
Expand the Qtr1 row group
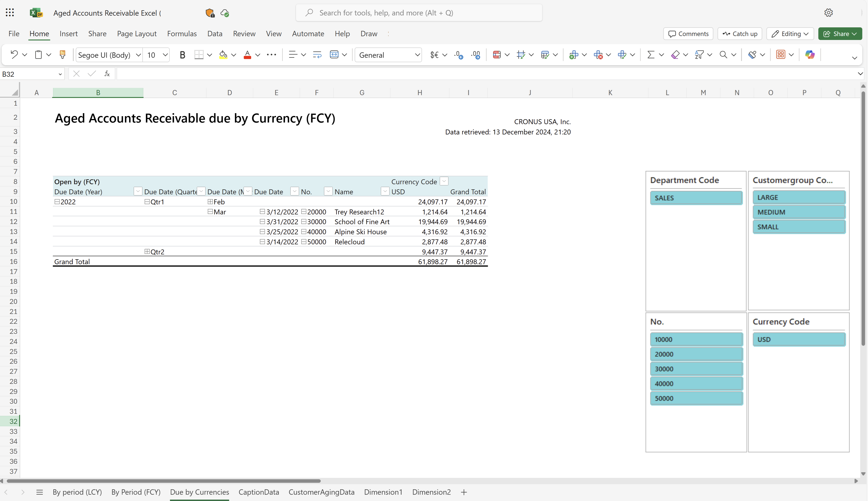[147, 202]
